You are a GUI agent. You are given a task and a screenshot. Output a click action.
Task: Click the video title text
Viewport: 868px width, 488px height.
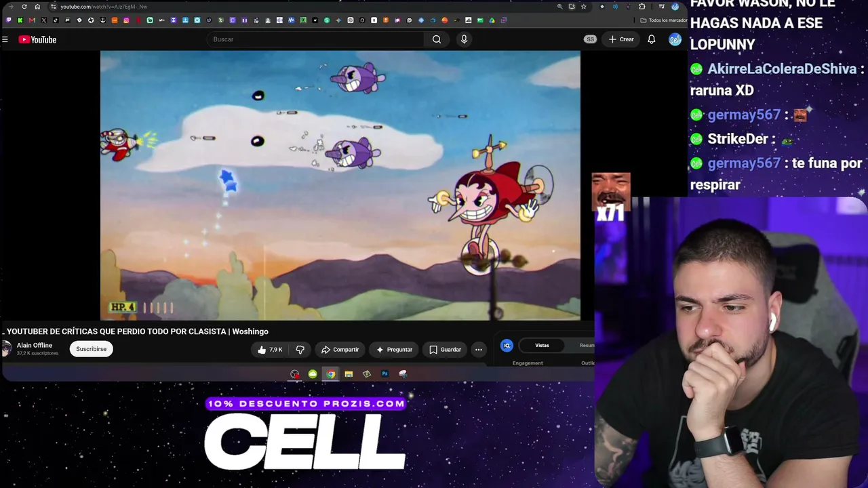click(138, 331)
